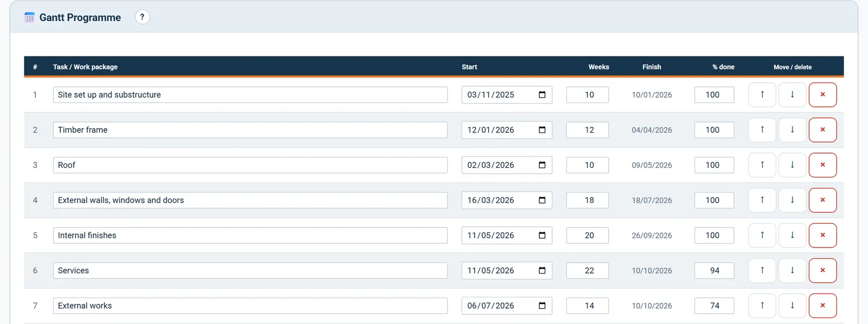This screenshot has width=868, height=324.
Task: Open calendar picker for 16/03/2026 start
Action: 542,200
